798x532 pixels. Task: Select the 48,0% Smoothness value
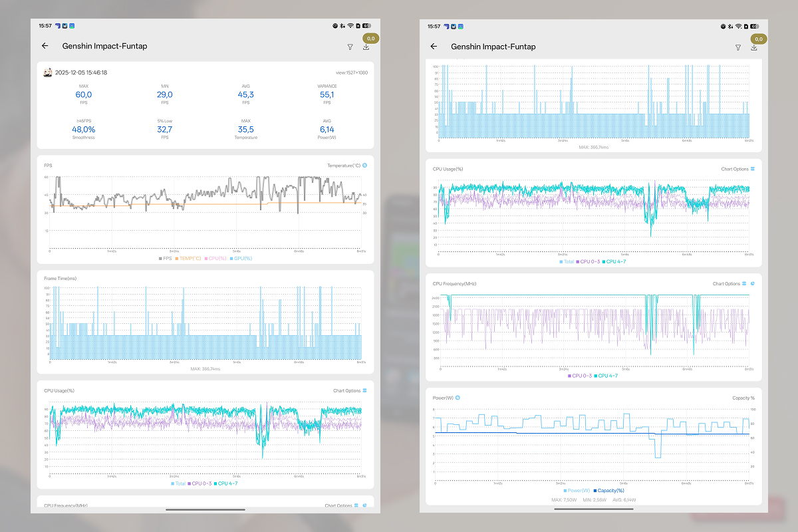point(84,130)
